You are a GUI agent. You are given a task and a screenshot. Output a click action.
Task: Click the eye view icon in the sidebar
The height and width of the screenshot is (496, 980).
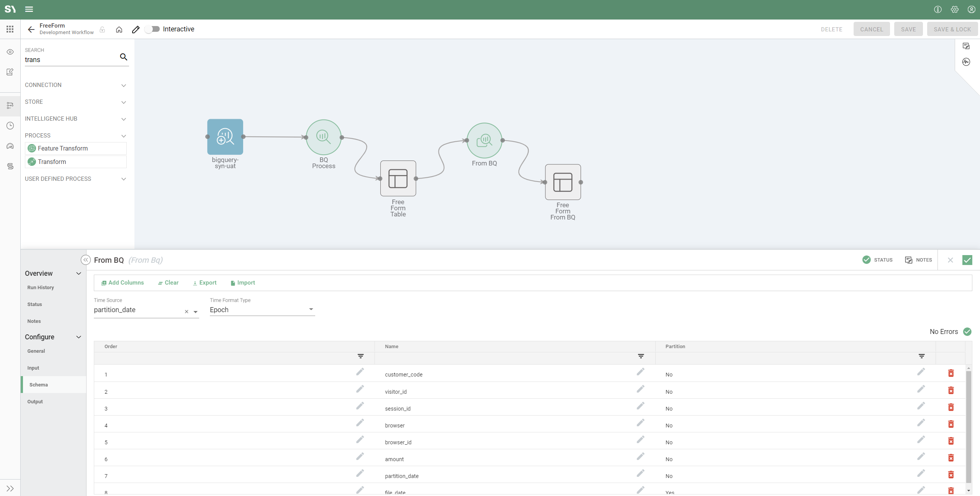(x=10, y=52)
